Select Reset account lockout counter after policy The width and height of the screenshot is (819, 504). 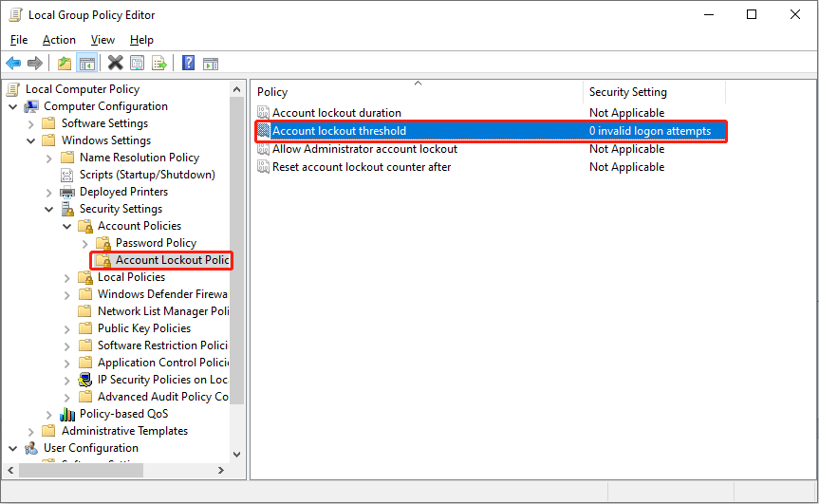361,167
